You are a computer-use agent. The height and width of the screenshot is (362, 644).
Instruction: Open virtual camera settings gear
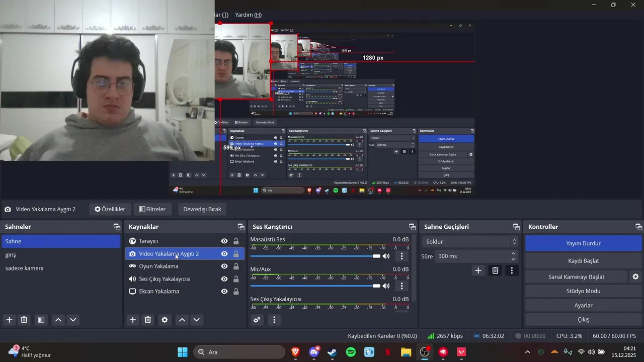(x=635, y=277)
